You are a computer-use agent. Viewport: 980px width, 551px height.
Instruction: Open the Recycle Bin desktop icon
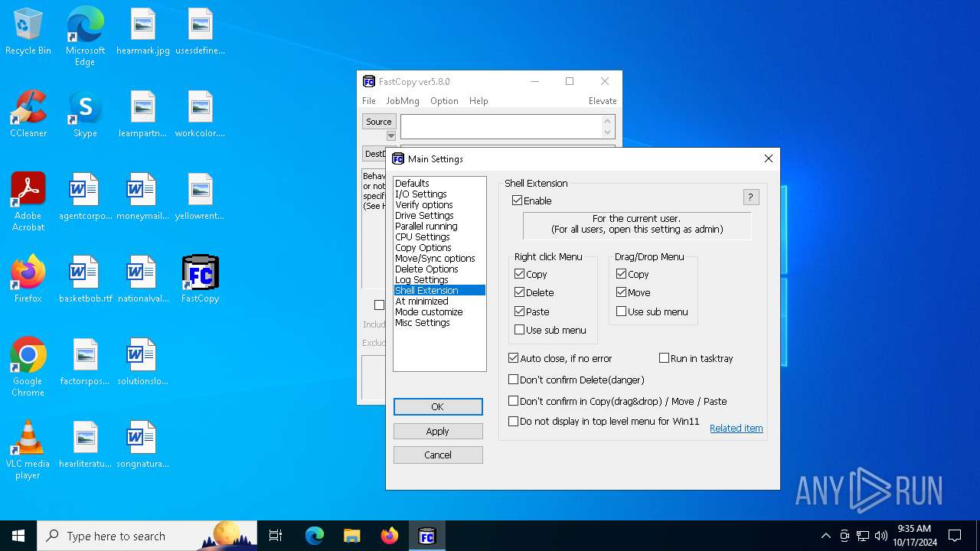tap(28, 31)
